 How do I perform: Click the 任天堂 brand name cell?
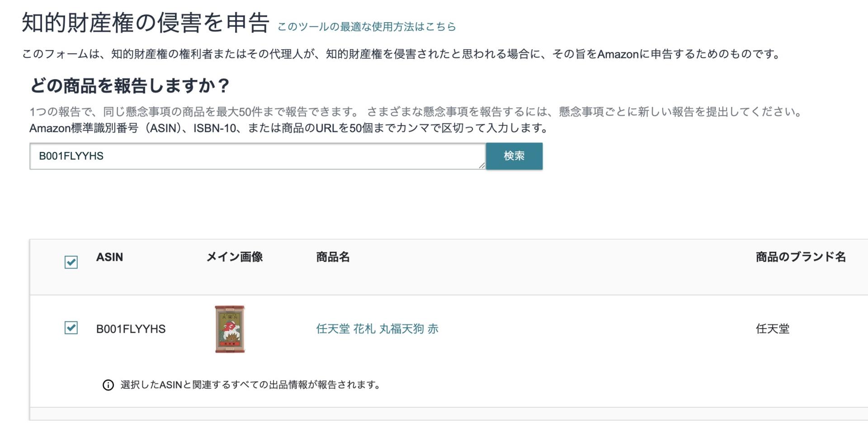coord(772,329)
